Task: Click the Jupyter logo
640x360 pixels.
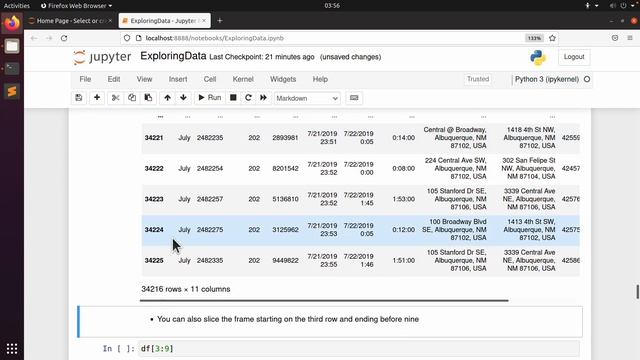Action: point(102,57)
